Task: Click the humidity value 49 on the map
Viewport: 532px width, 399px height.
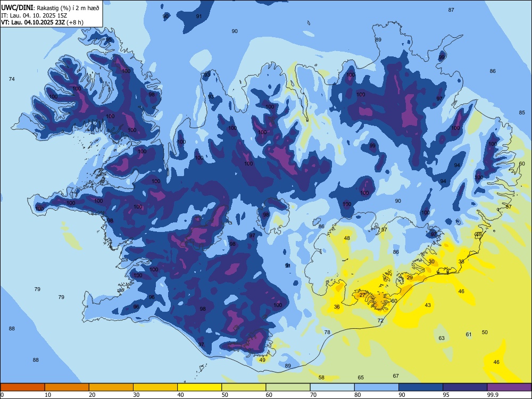Action: tap(263, 360)
